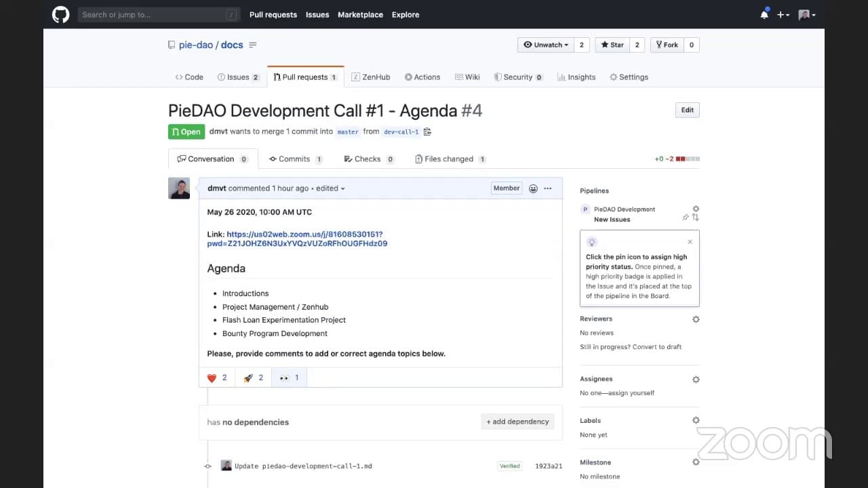Open the Labels gear icon

click(x=696, y=421)
